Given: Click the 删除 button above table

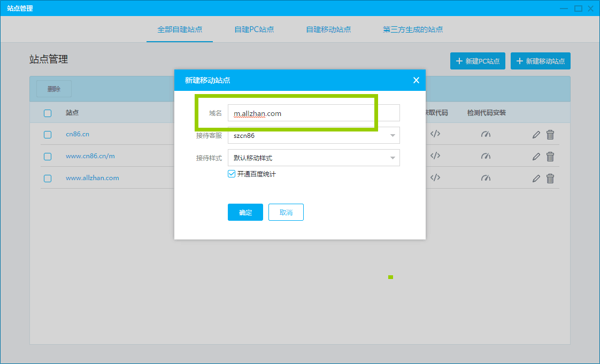Looking at the screenshot, I should click(x=54, y=89).
